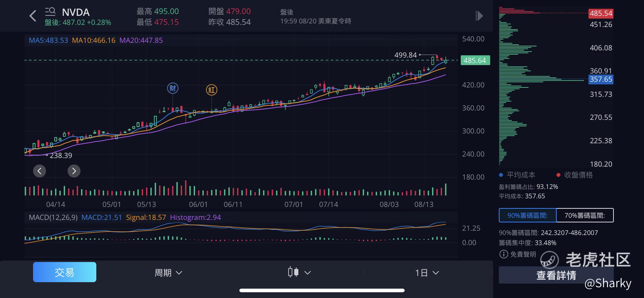Click the MACD:21.51 value label
Viewport: 644px width, 298px height.
(102, 217)
